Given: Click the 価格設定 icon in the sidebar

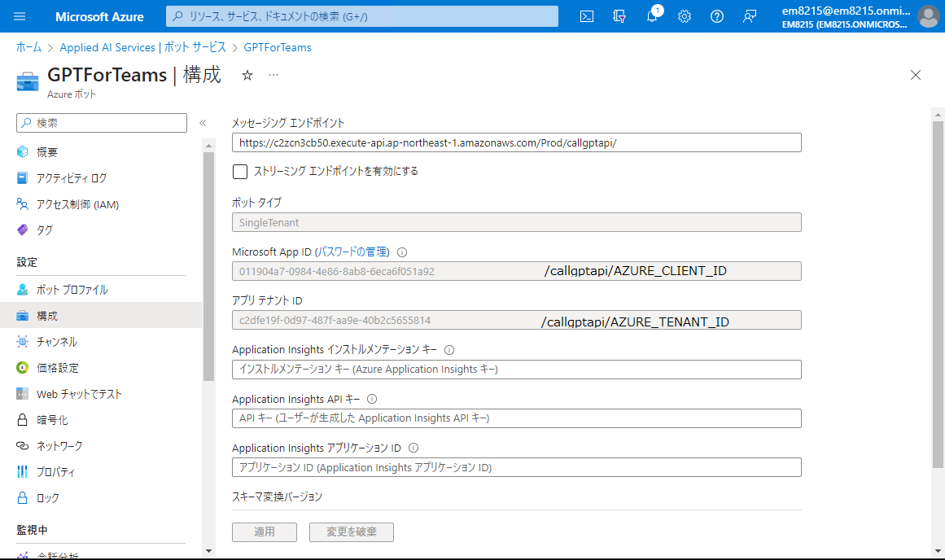Looking at the screenshot, I should [22, 368].
